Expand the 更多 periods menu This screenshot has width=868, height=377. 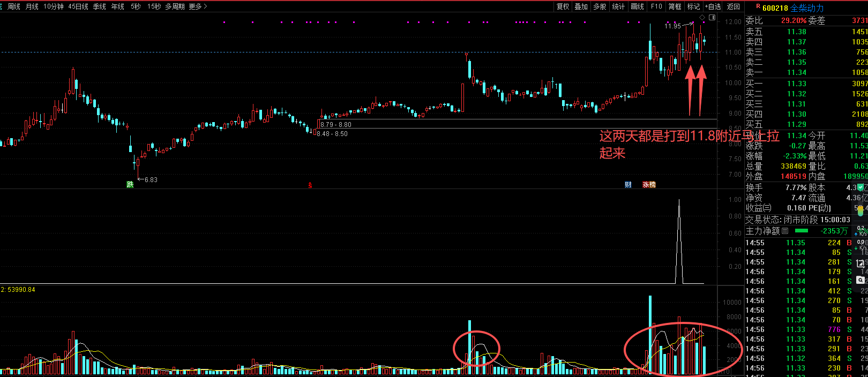(198, 6)
